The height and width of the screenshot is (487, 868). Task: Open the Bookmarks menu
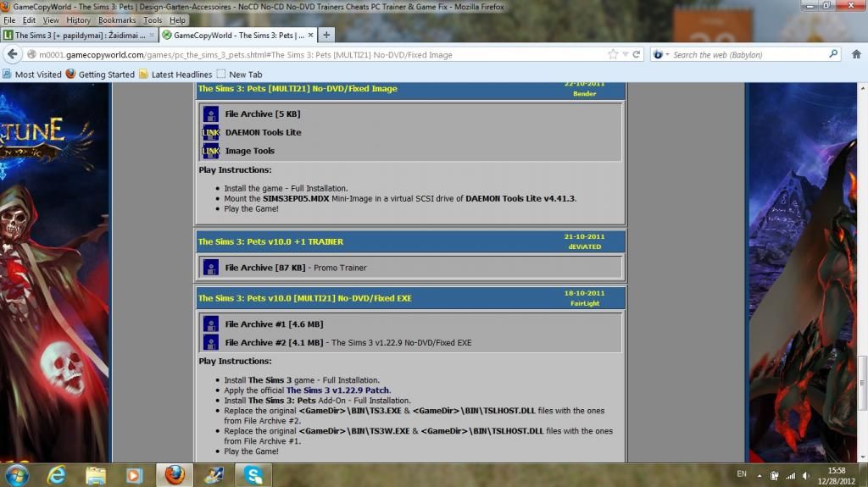point(117,20)
